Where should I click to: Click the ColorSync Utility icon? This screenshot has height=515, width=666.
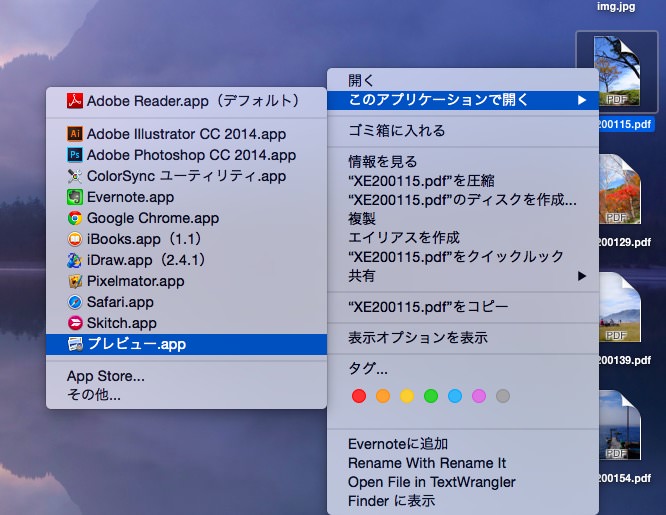75,176
